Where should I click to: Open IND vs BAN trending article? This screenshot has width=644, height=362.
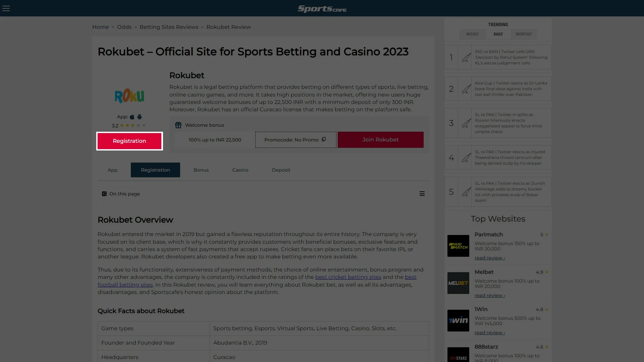click(511, 57)
